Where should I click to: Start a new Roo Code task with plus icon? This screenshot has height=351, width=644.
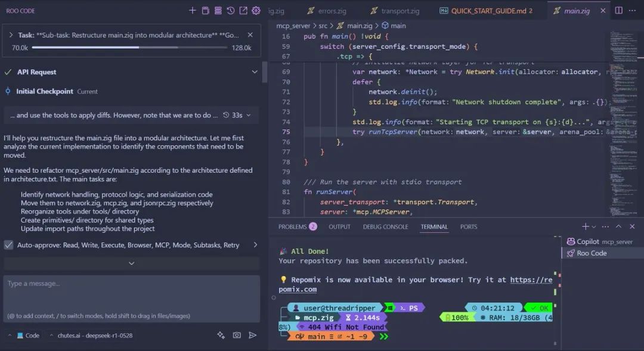192,11
